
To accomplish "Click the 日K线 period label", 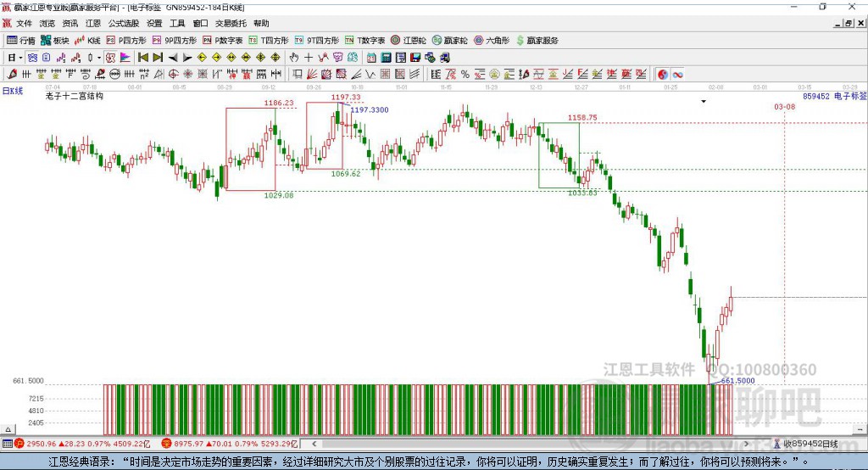I will click(13, 91).
